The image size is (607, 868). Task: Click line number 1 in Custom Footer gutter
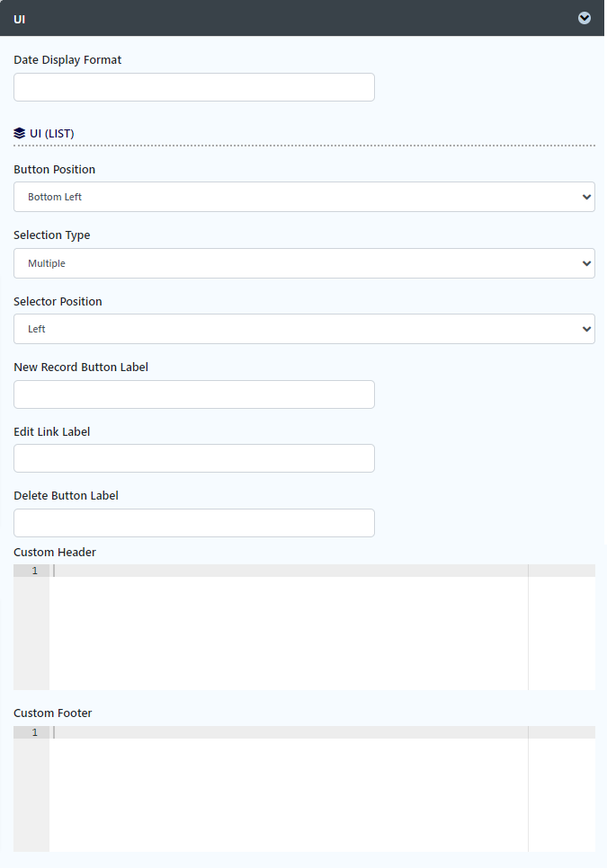34,732
